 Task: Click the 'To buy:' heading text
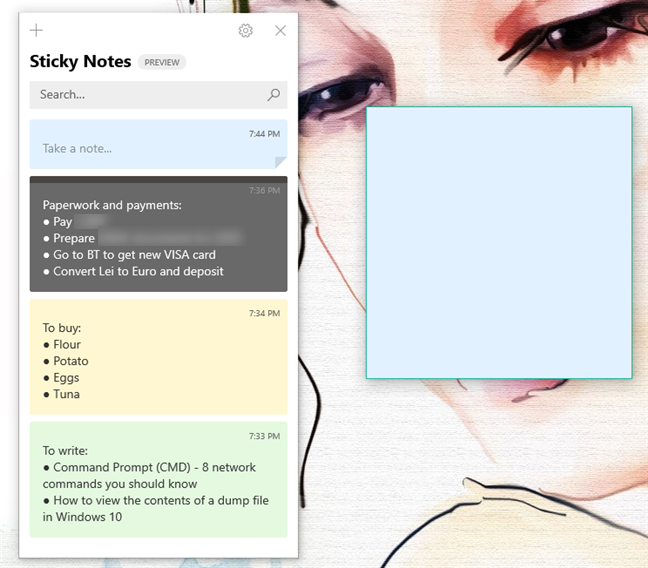pyautogui.click(x=62, y=328)
